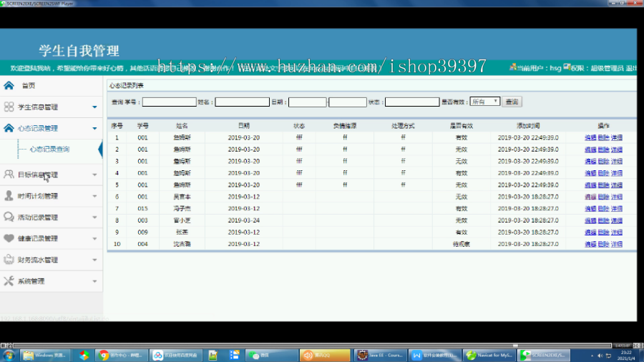Click the 查询 search button

pos(512,102)
